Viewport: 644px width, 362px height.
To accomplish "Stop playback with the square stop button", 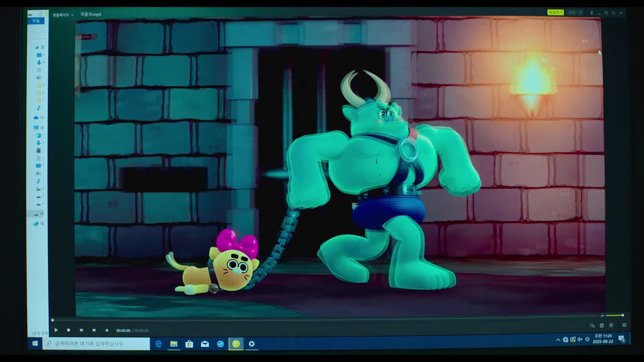I will (x=68, y=330).
